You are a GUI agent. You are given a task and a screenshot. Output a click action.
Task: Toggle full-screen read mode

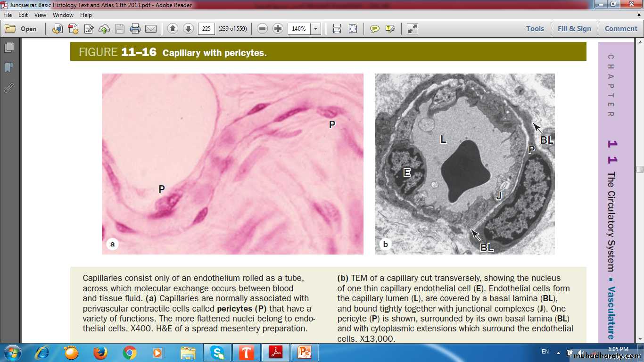(413, 29)
